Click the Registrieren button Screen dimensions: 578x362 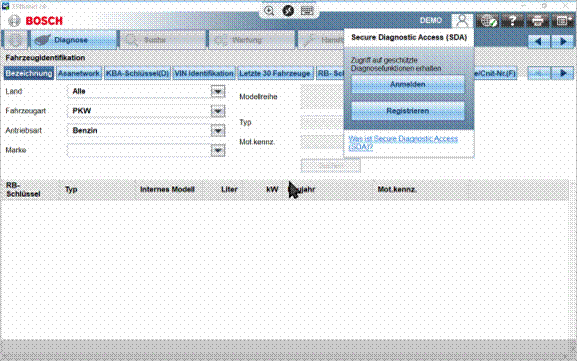(408, 111)
